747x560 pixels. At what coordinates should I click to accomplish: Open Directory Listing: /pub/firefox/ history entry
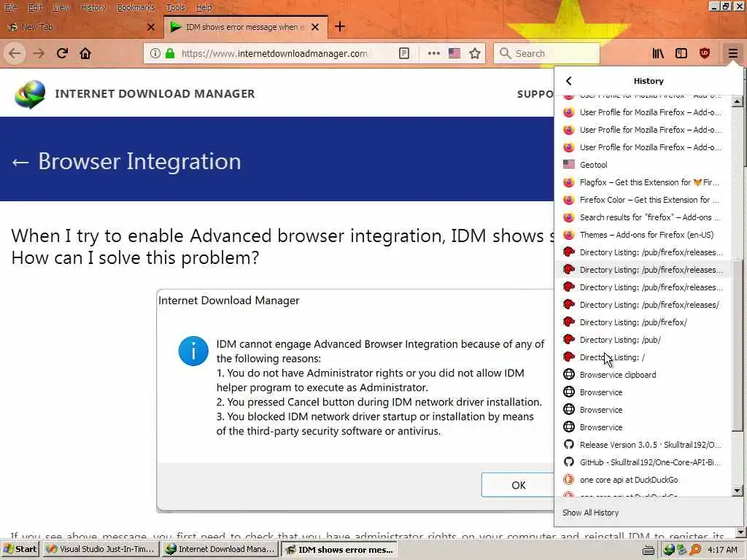pyautogui.click(x=643, y=322)
